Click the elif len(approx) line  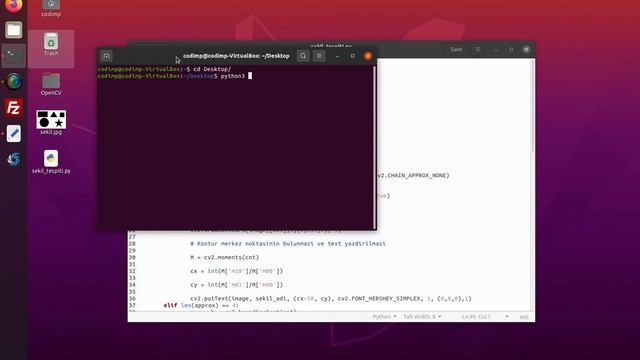coord(201,305)
